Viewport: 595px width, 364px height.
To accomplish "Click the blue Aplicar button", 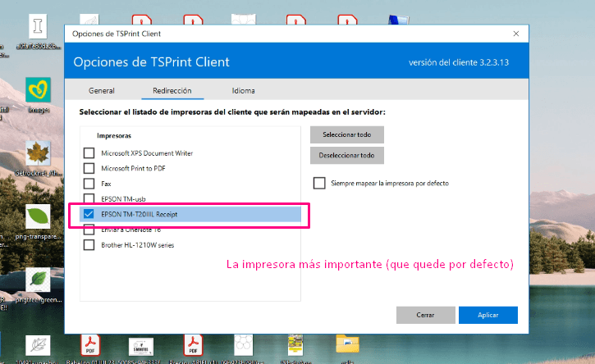I will click(487, 316).
